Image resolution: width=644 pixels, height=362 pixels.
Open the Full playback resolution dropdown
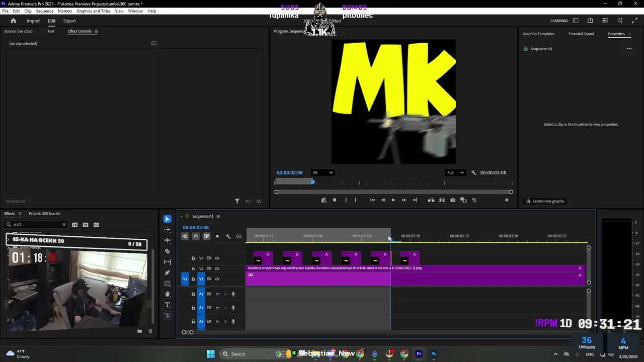click(455, 172)
